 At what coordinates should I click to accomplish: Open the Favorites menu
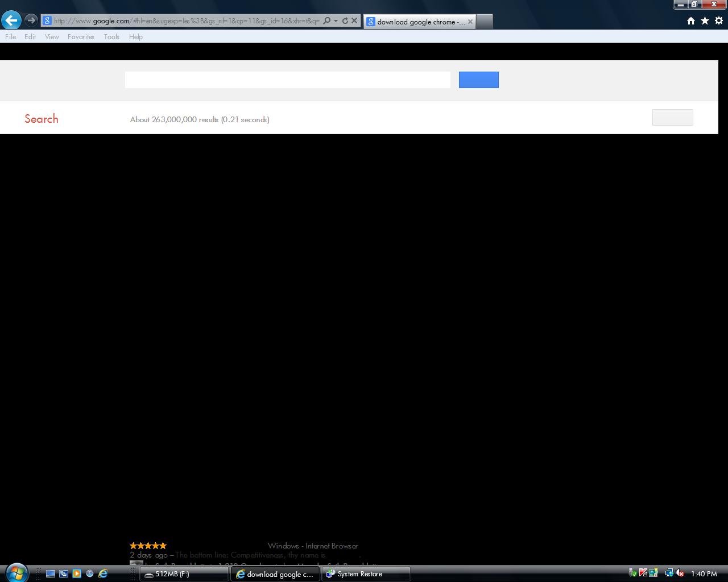[81, 37]
